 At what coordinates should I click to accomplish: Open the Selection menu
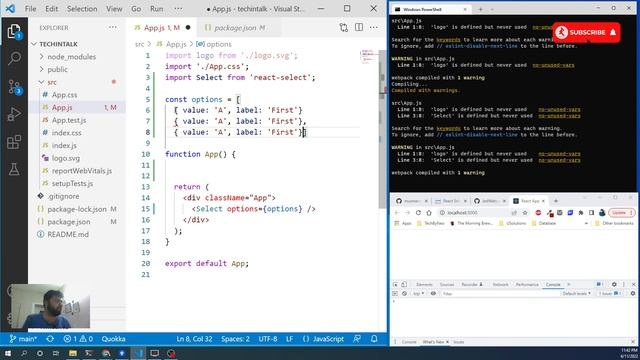82,9
